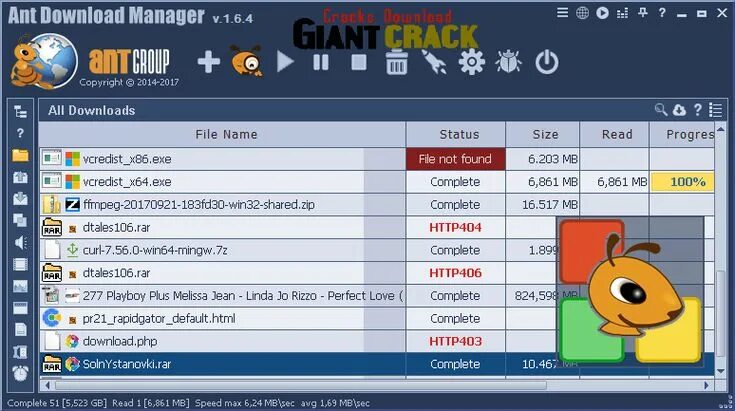Click the cloud download icon in header
The height and width of the screenshot is (411, 735).
pos(679,110)
